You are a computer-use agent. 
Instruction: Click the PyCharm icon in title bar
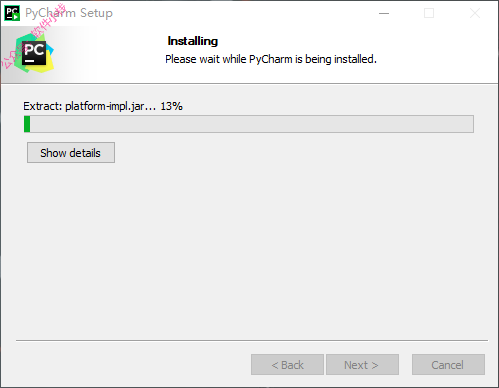coord(12,13)
